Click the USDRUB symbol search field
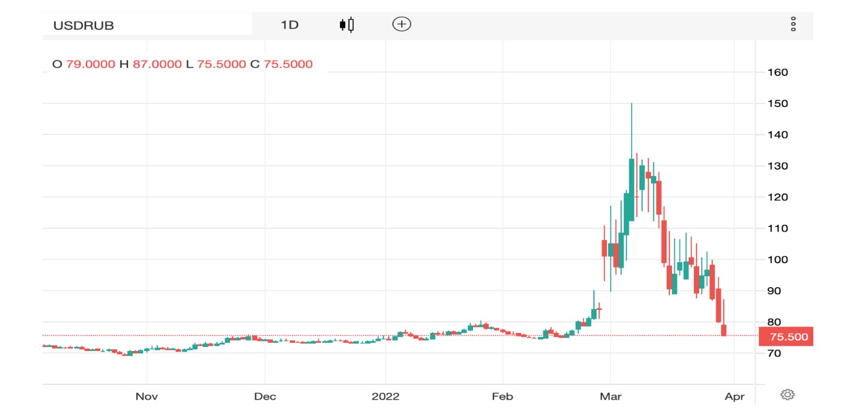This screenshot has width=868, height=415. pos(147,25)
